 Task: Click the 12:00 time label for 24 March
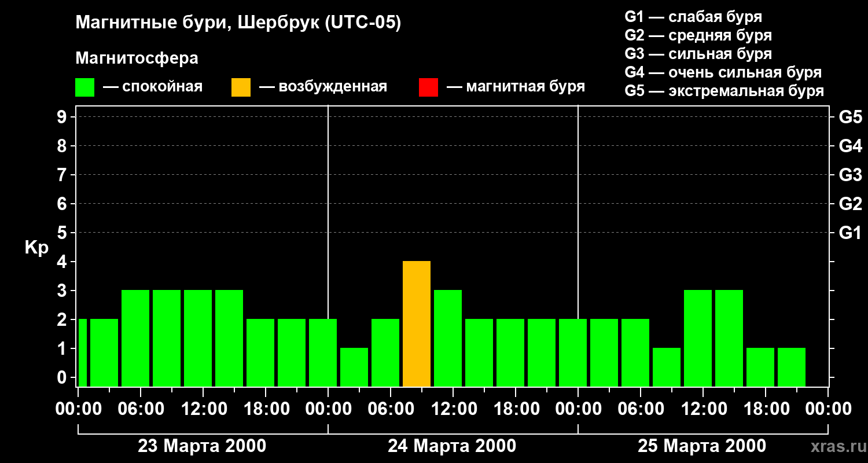[x=453, y=409]
